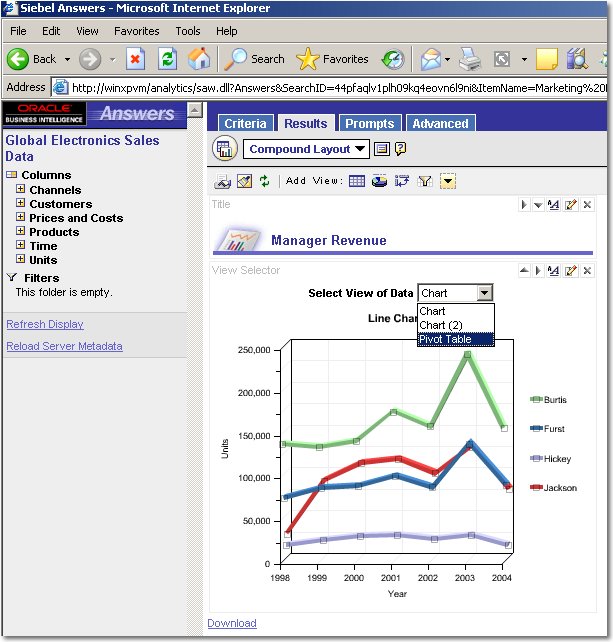The image size is (613, 642).
Task: Switch to the Results tab
Action: pyautogui.click(x=306, y=123)
